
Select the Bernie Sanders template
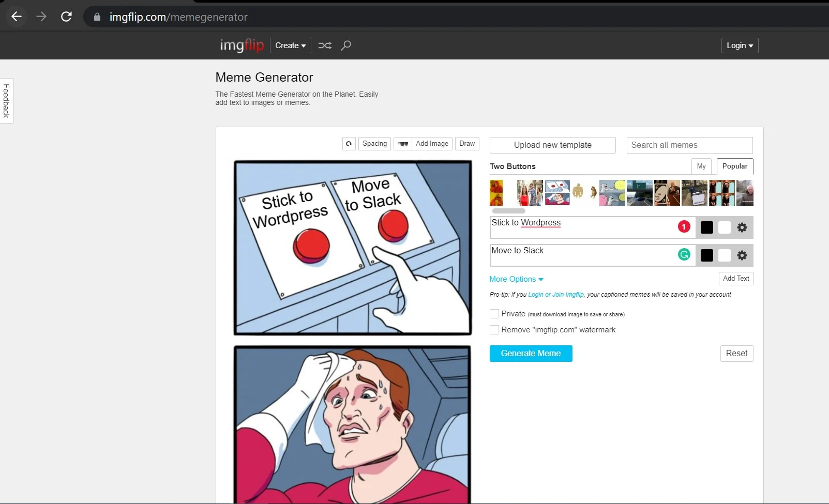745,193
